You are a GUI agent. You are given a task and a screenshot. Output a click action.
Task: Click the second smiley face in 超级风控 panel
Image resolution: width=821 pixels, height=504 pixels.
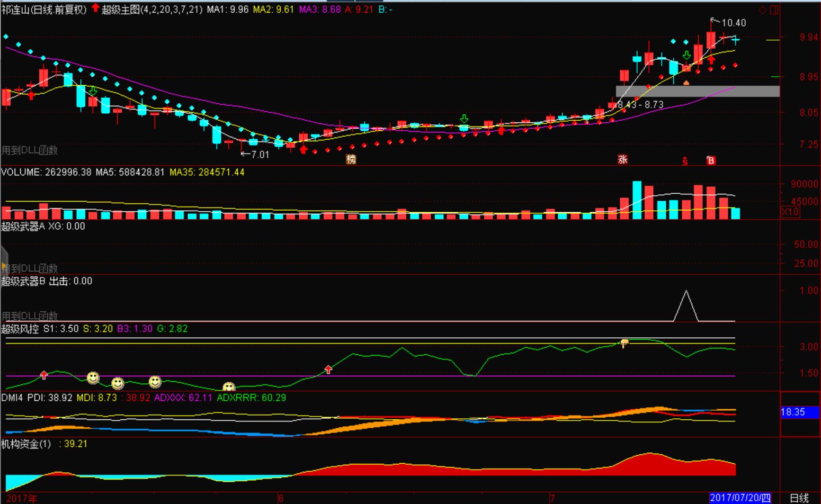point(118,382)
